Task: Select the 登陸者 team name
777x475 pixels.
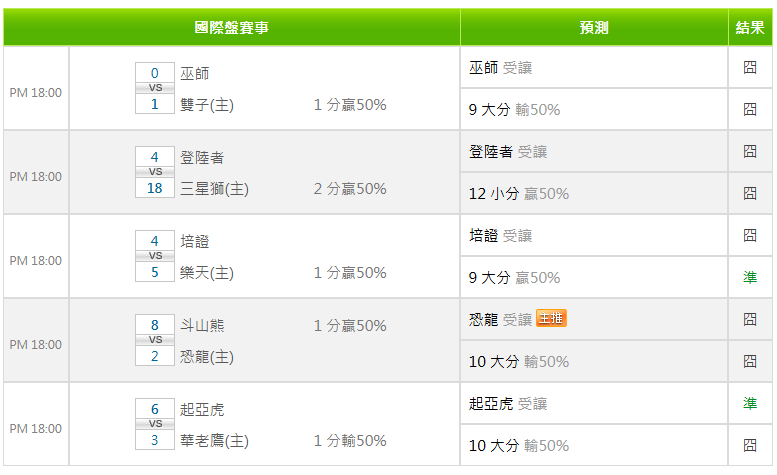Action: [202, 158]
